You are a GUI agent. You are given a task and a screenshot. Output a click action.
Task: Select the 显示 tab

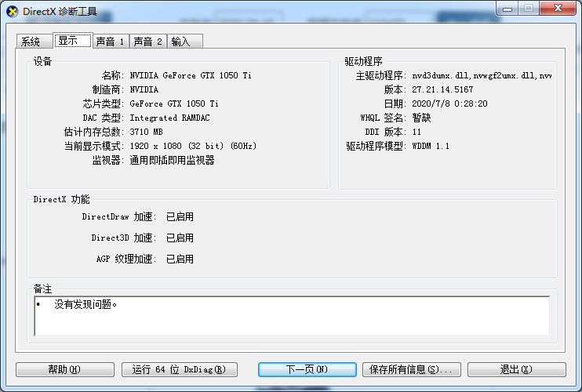coord(71,41)
